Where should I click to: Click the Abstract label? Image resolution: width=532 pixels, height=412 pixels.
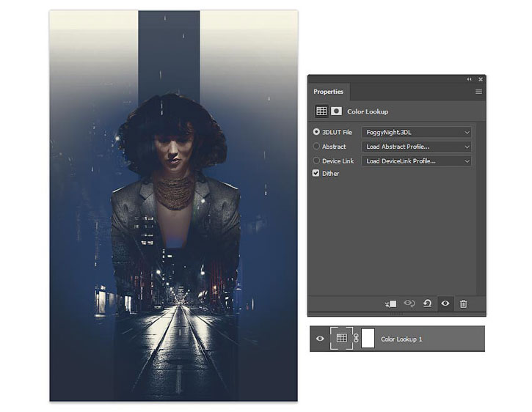click(334, 147)
